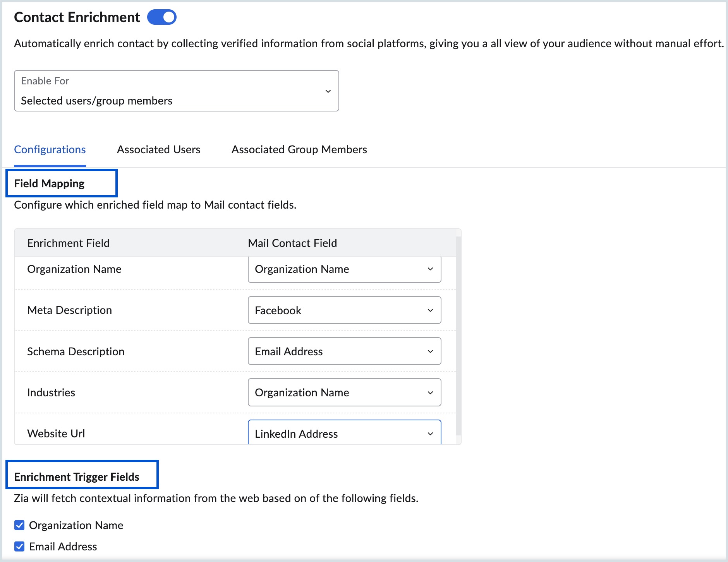
Task: Click the chevron on the LinkedIn Address dropdown
Action: 430,433
